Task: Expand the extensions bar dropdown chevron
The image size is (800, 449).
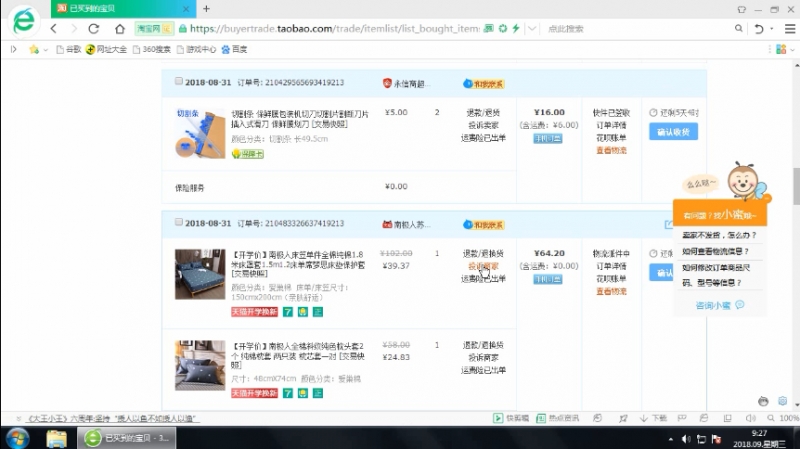Action: click(792, 50)
